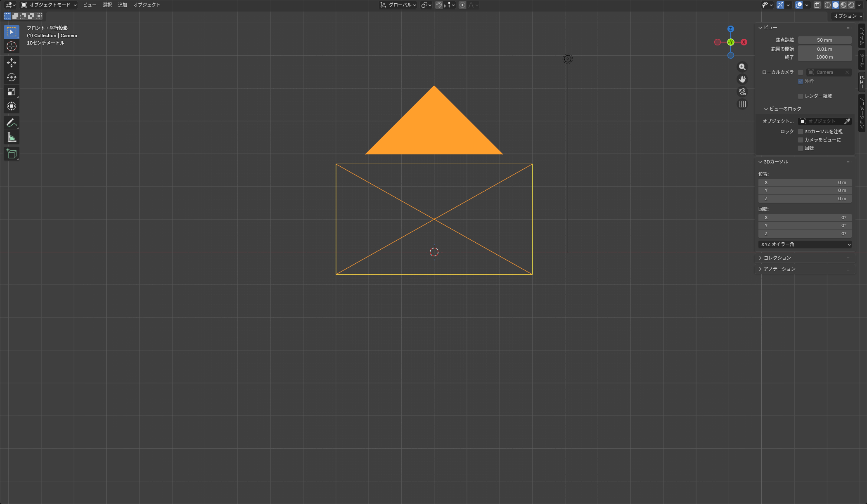Select the Move tool

[12, 63]
